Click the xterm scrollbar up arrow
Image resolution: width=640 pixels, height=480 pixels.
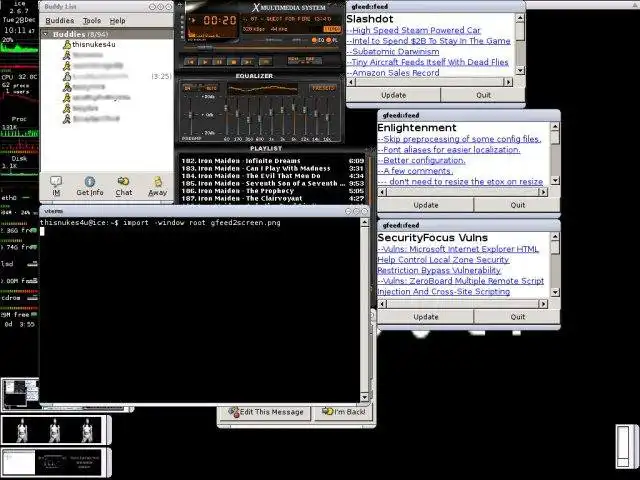[x=364, y=222]
